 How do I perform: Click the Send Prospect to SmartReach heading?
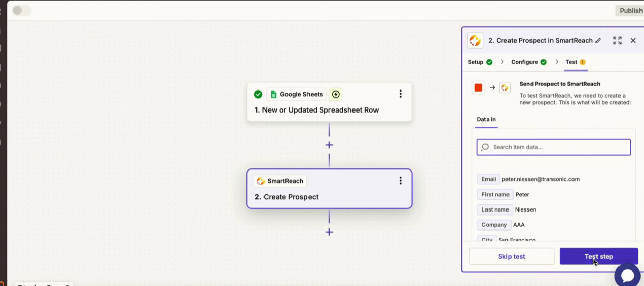(x=560, y=84)
